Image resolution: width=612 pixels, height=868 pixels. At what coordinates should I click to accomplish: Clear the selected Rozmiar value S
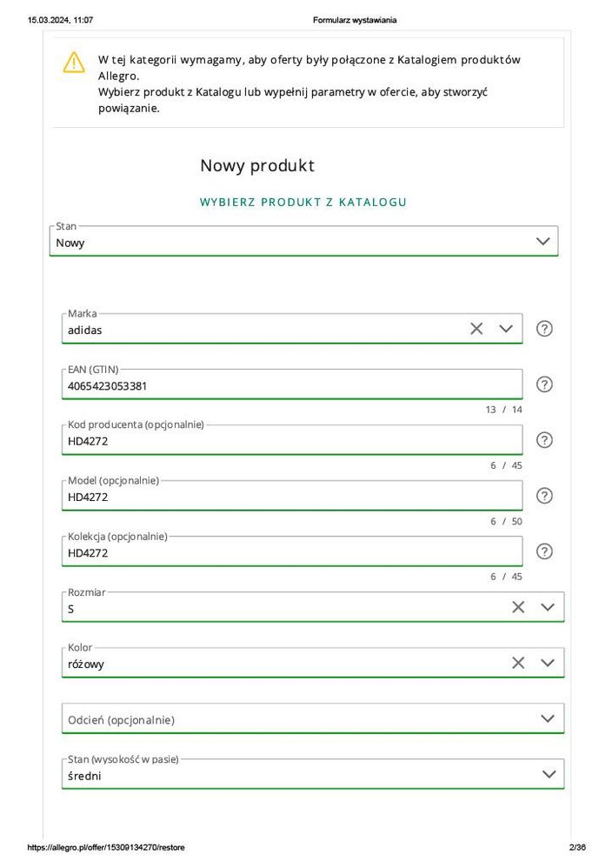[x=518, y=607]
